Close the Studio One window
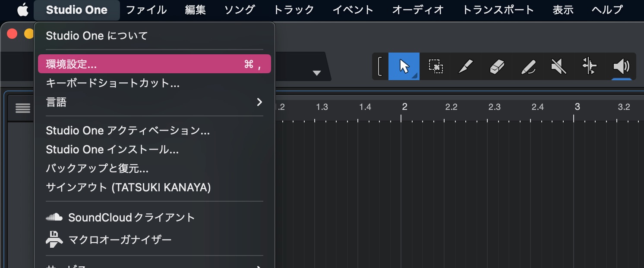The image size is (644, 268). coord(12,34)
